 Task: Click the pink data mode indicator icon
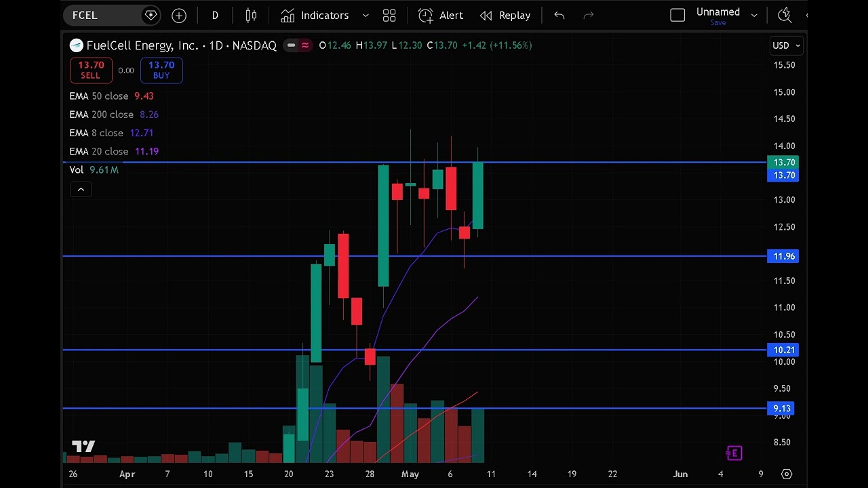coord(305,45)
